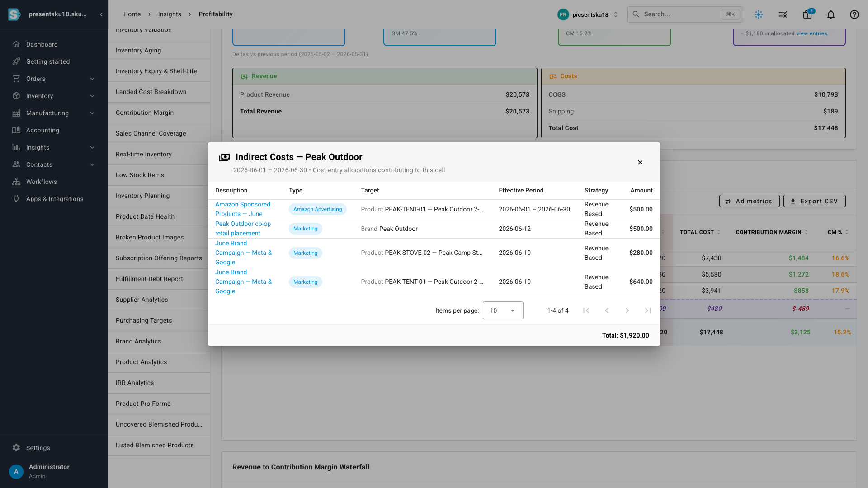
Task: Open Amazon Sponsored Products — June entry
Action: (x=243, y=209)
